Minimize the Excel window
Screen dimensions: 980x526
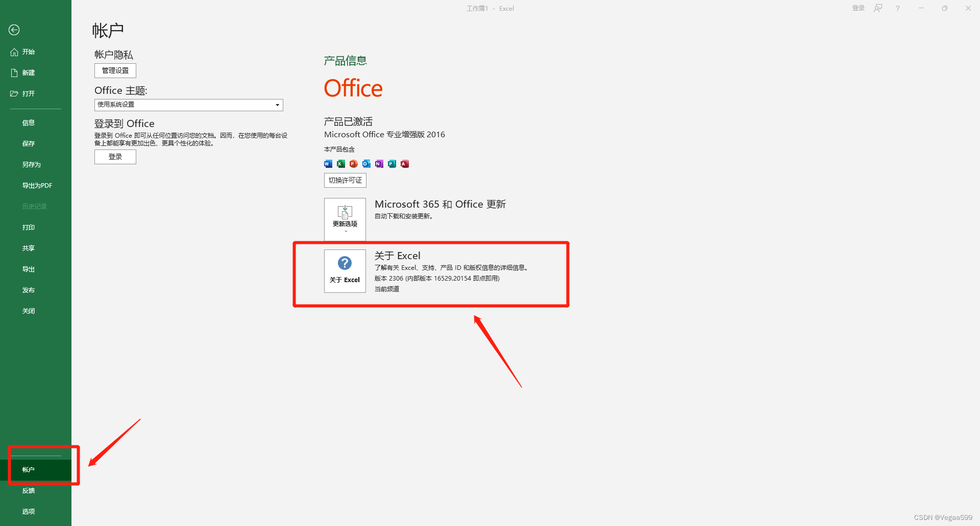coord(921,8)
